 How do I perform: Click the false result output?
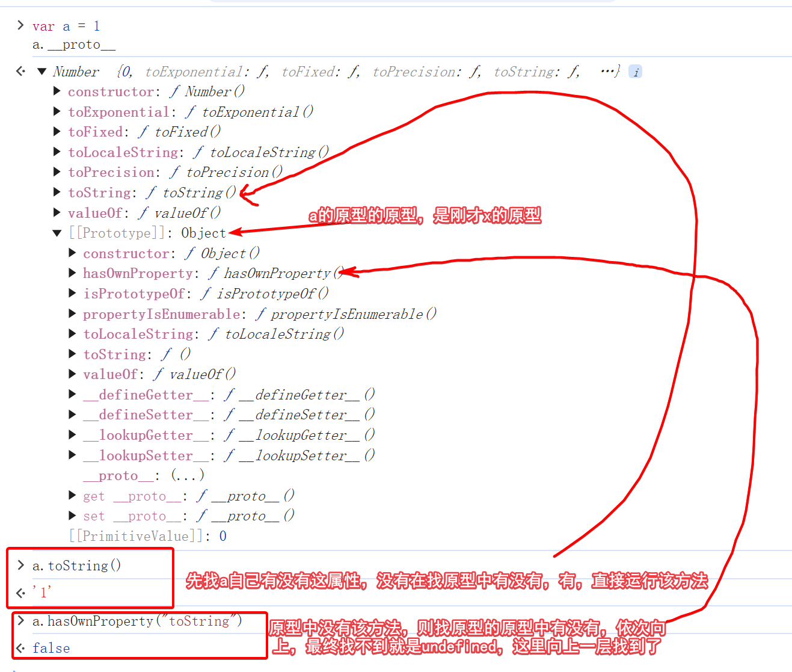coord(51,648)
